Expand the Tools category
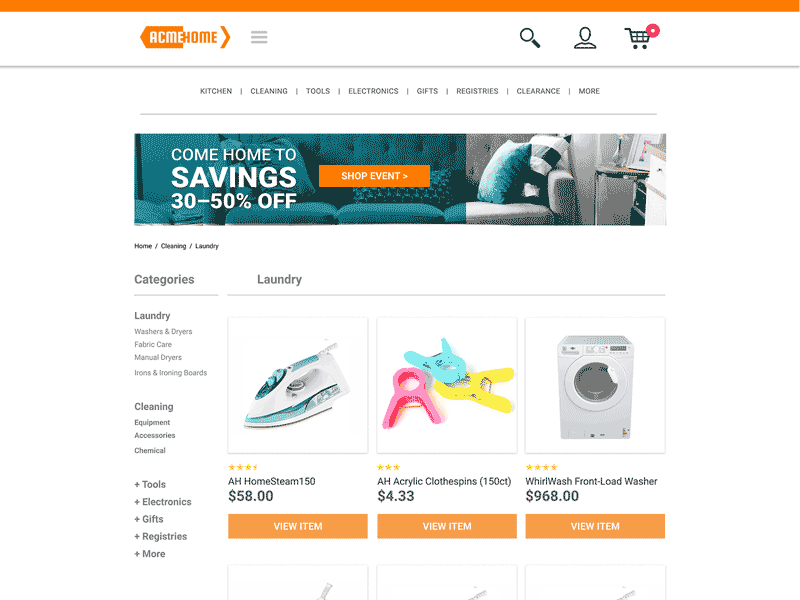 150,484
